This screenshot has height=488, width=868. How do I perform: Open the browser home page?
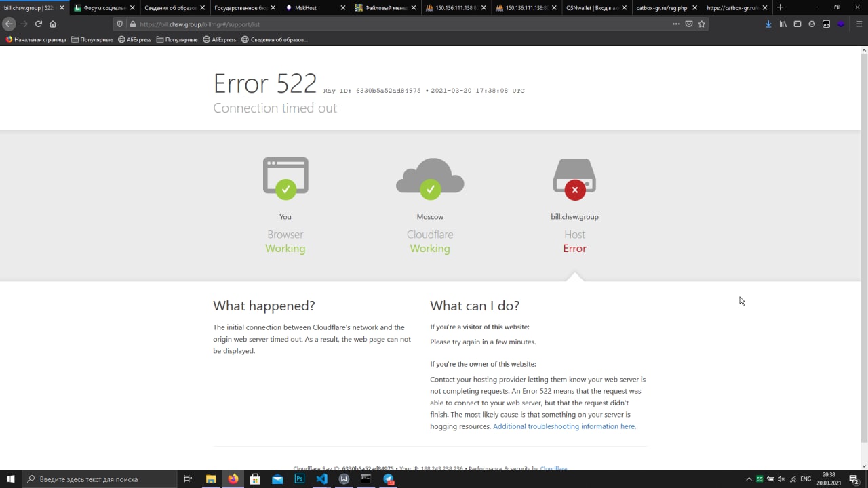pyautogui.click(x=53, y=24)
